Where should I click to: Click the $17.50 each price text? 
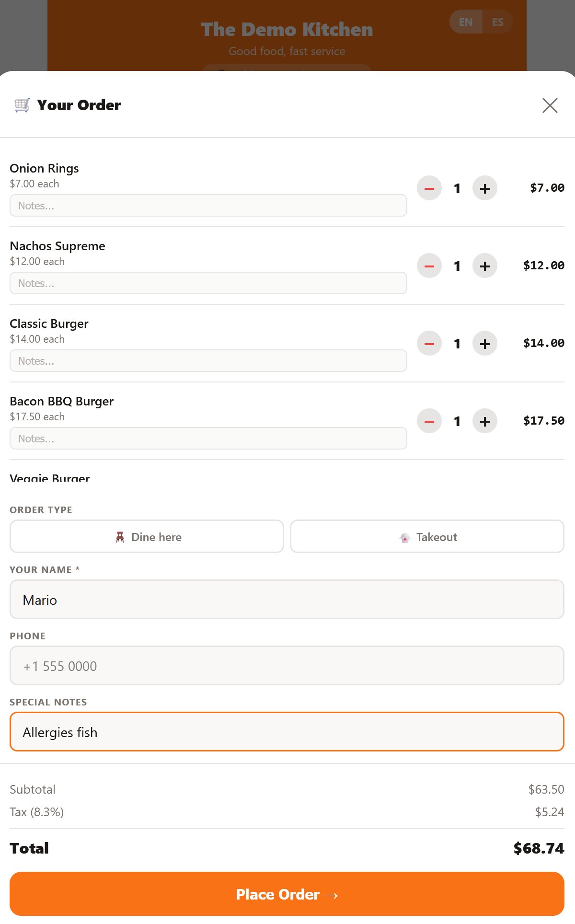[x=37, y=416]
